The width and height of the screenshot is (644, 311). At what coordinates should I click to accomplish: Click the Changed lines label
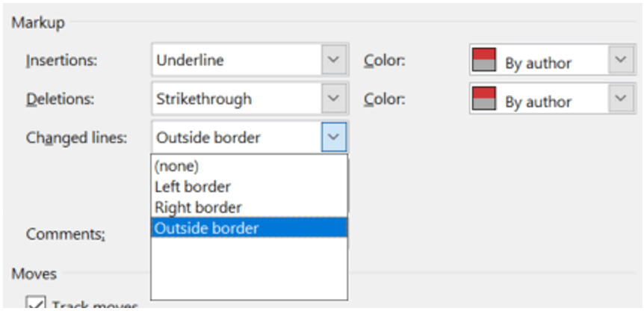click(x=77, y=138)
